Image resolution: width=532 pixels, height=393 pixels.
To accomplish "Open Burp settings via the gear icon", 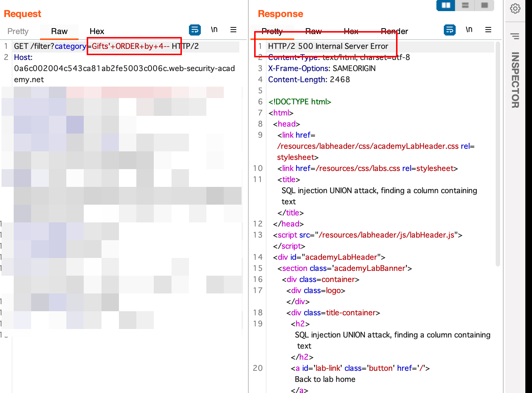I will 515,9.
